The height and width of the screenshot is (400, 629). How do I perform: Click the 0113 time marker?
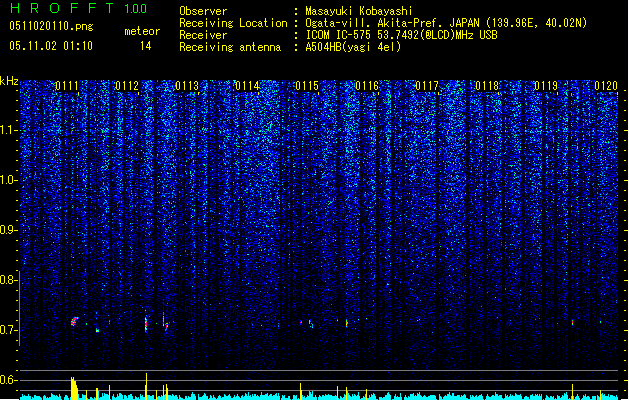coord(187,86)
